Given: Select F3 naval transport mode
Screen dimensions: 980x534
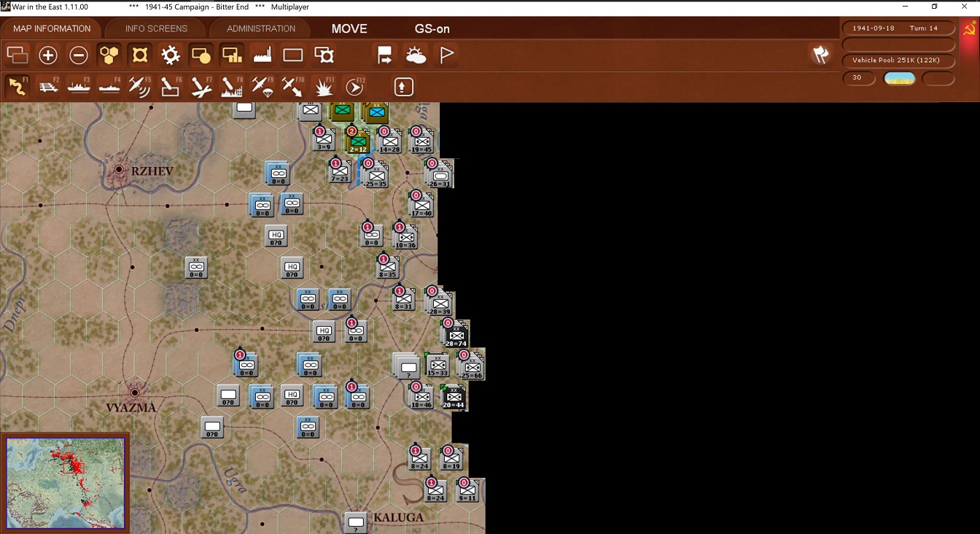Looking at the screenshot, I should click(x=79, y=86).
